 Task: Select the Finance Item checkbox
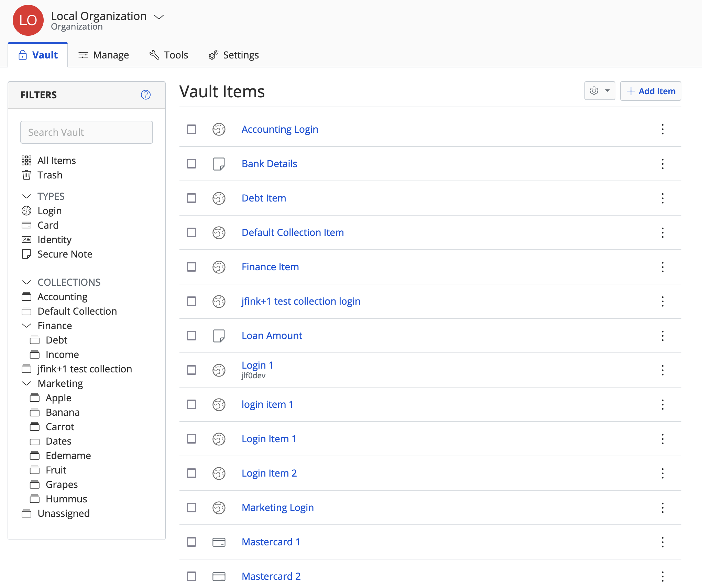[x=191, y=267]
